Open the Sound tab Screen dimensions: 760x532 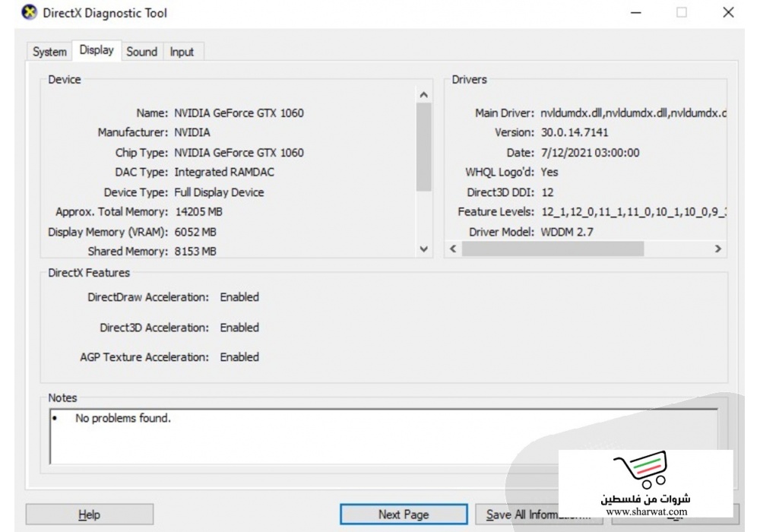pyautogui.click(x=141, y=52)
